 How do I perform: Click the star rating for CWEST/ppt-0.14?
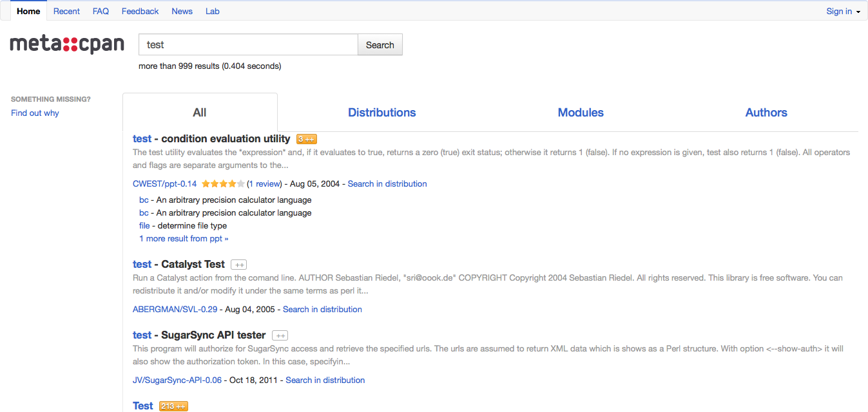[x=223, y=184]
